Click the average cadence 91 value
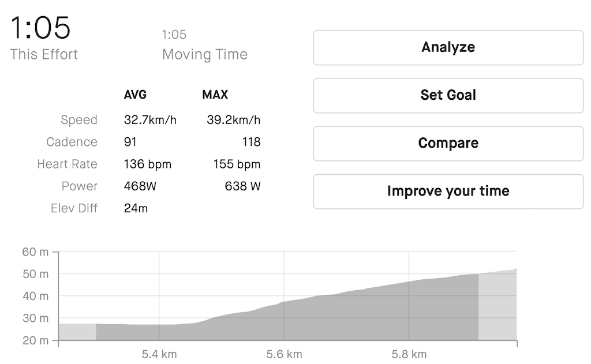591x364 pixels. click(130, 142)
